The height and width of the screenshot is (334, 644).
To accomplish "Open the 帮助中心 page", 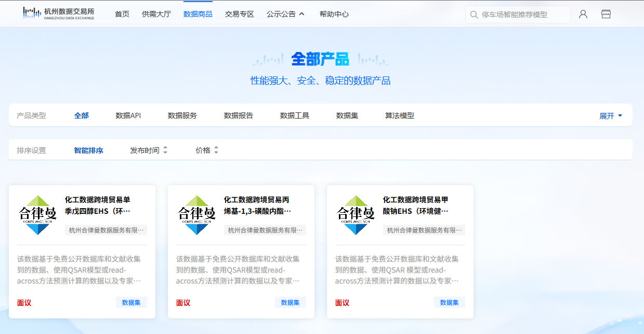I will coord(334,14).
